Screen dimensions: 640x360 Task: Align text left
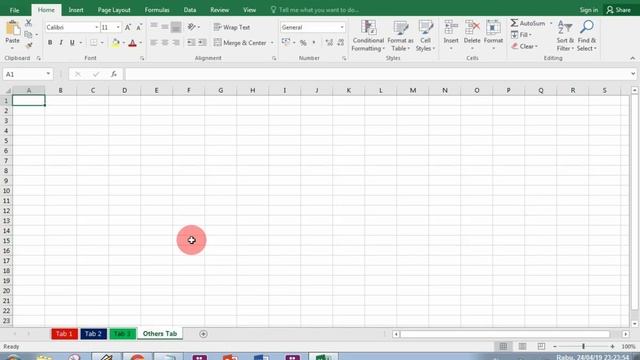154,42
